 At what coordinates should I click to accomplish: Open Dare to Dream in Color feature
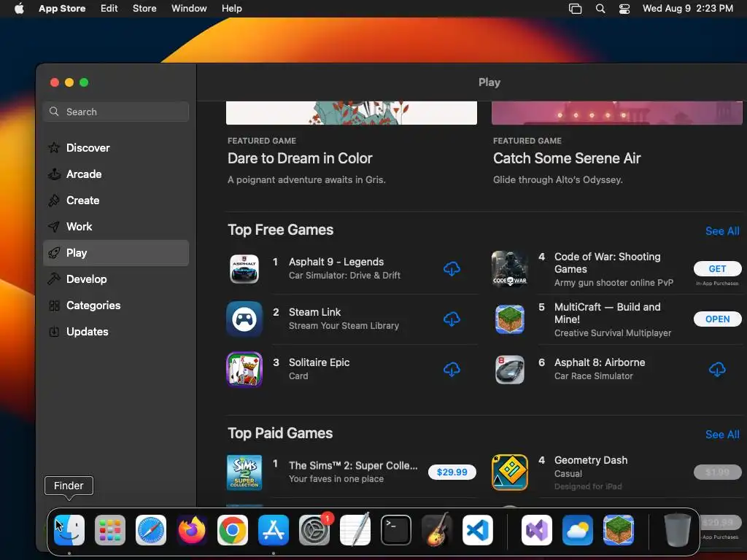click(x=300, y=158)
